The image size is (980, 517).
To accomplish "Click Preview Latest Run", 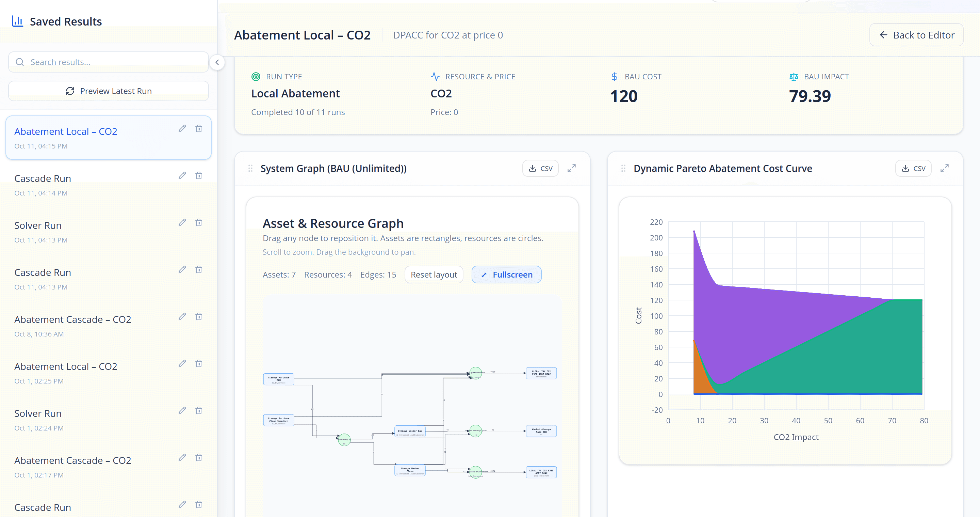I will pos(108,91).
